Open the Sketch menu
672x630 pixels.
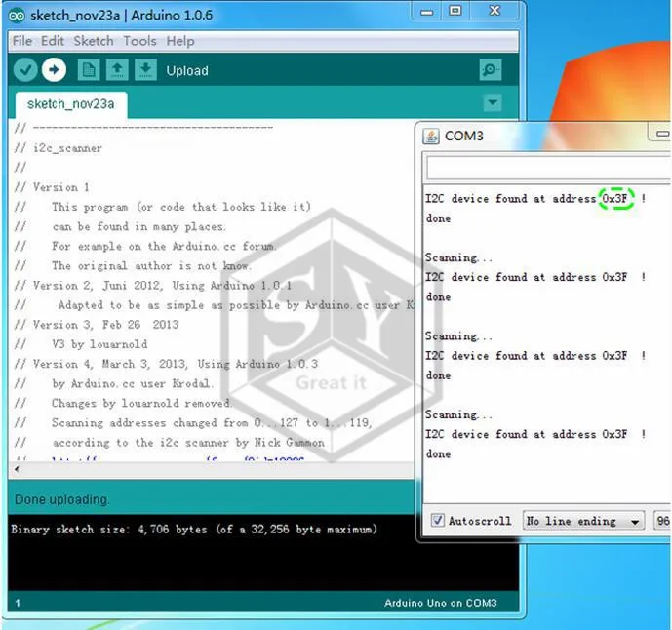94,41
